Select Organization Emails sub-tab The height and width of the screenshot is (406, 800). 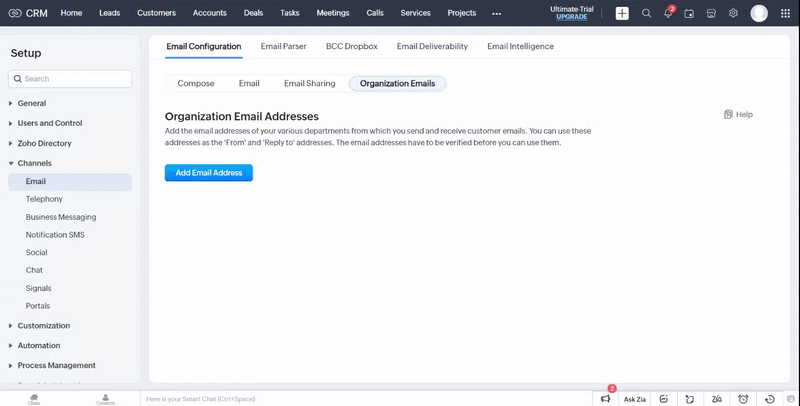(x=397, y=83)
